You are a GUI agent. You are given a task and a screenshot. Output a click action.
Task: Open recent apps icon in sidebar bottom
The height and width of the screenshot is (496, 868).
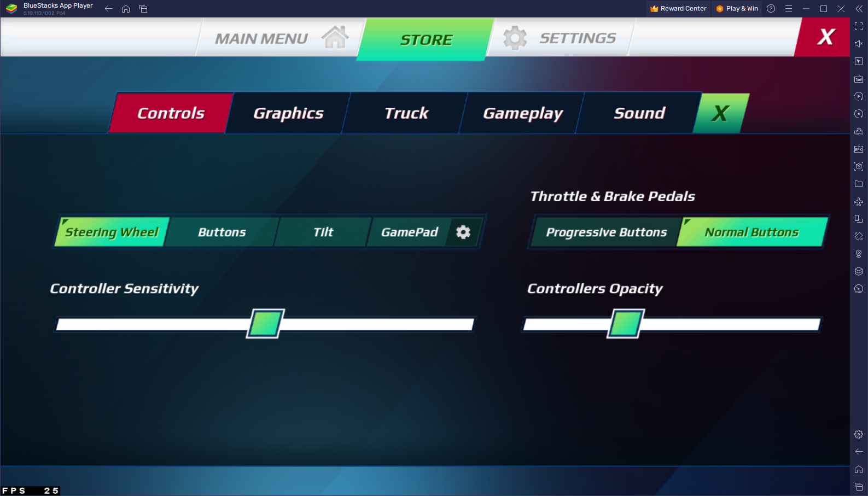click(x=859, y=487)
